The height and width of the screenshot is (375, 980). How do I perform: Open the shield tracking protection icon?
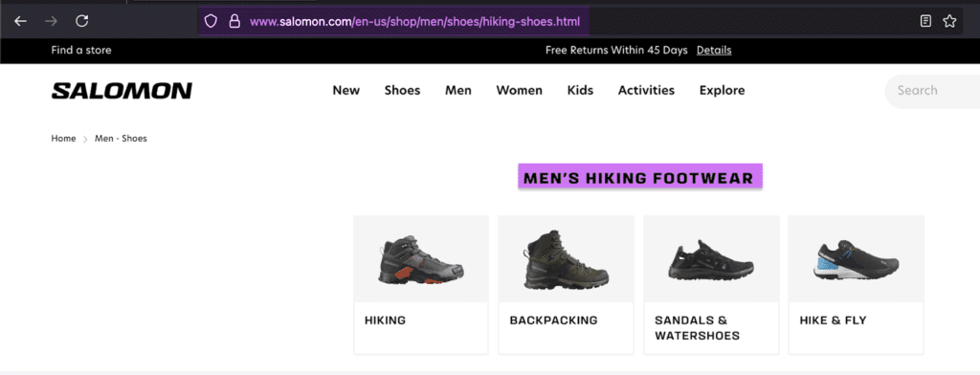(212, 21)
